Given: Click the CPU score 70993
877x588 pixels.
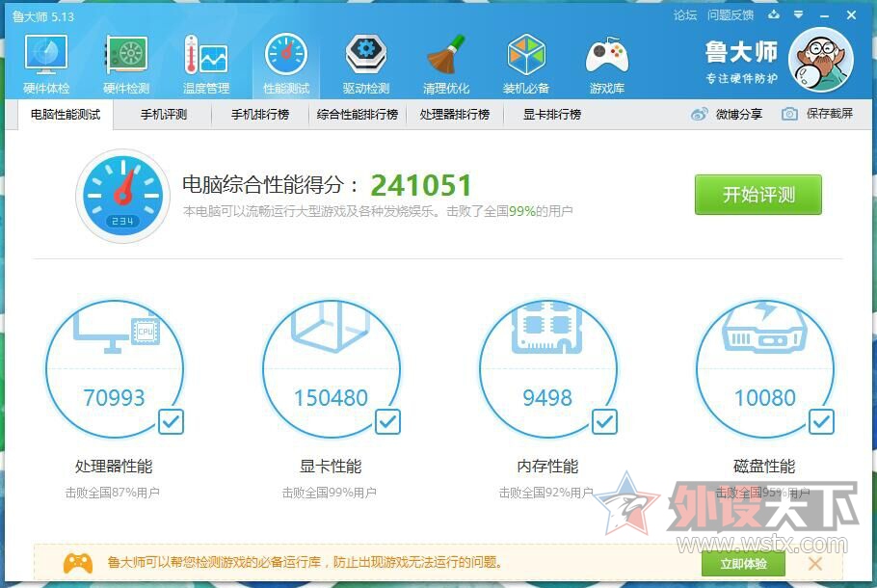Looking at the screenshot, I should [114, 398].
